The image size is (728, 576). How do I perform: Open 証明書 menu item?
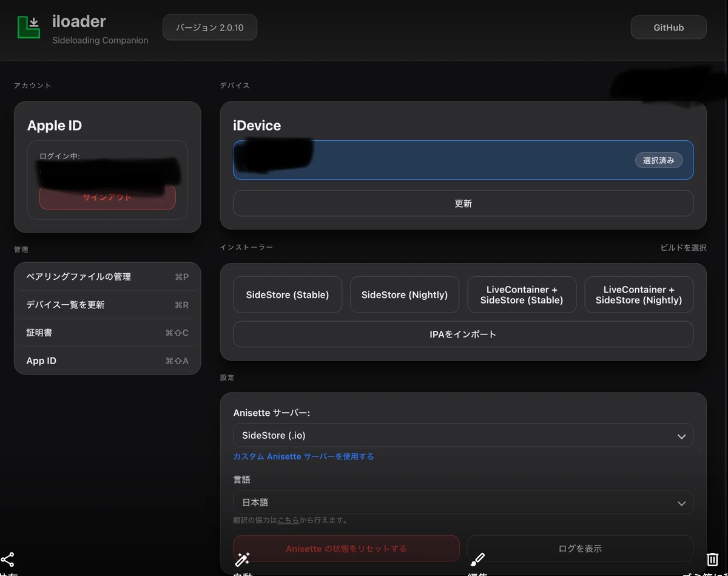[107, 333]
